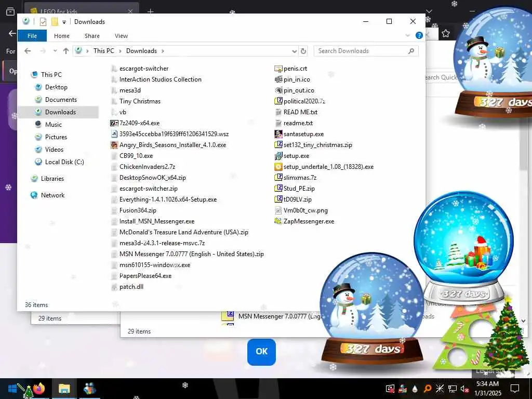Select McDonald's Treasure Land Adventure (USA).zip
Viewport: 532px width, 399px height.
click(x=183, y=232)
